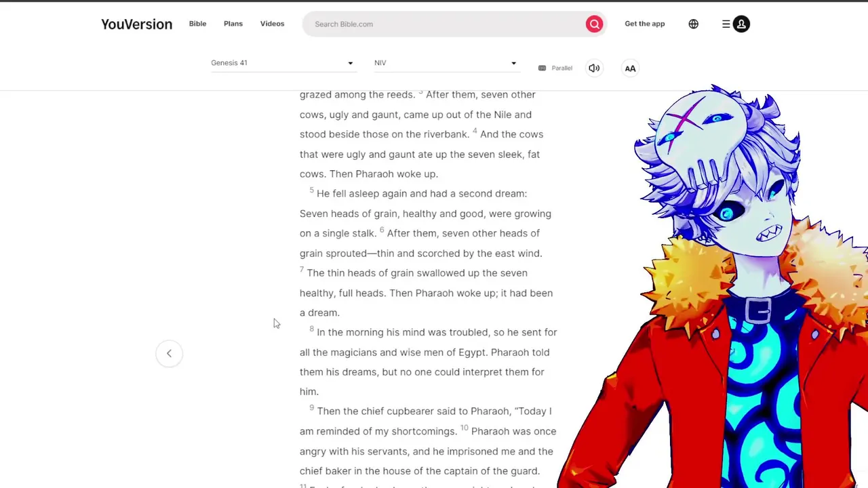Open the AA font settings
Viewport: 868px width, 488px height.
(630, 68)
